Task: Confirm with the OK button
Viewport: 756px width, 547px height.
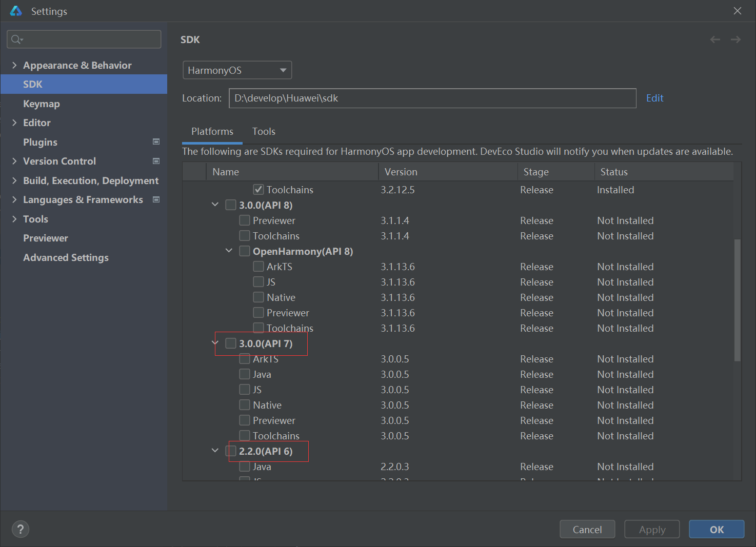Action: [x=717, y=529]
